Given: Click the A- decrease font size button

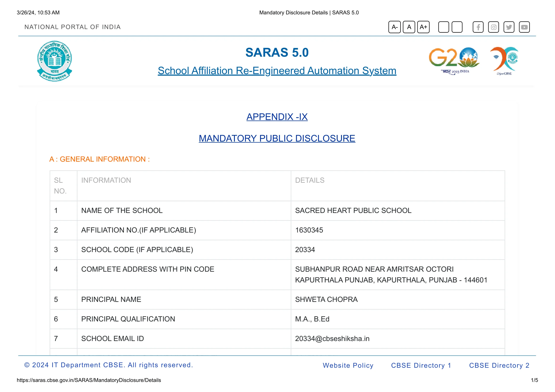Looking at the screenshot, I should (395, 27).
